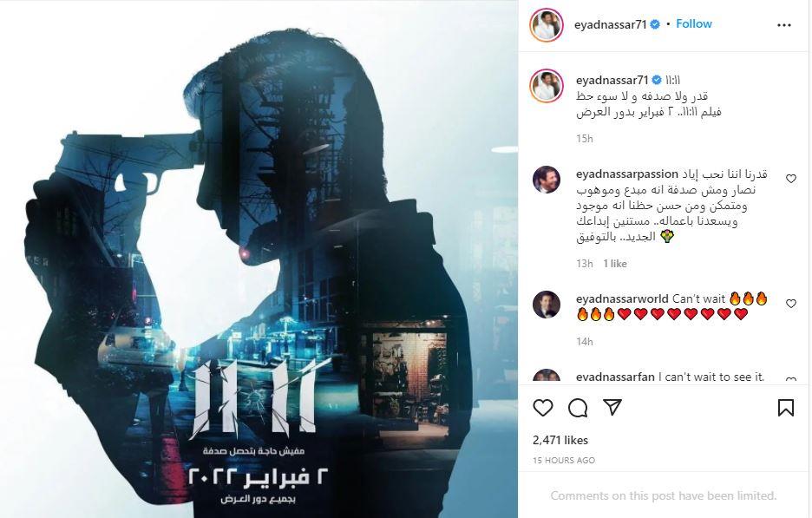
Task: Like the post with the heart icon
Action: coord(543,408)
